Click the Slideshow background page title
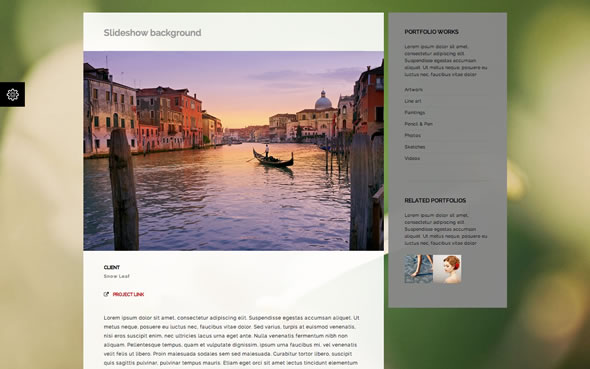Image resolution: width=590 pixels, height=369 pixels. (x=152, y=33)
